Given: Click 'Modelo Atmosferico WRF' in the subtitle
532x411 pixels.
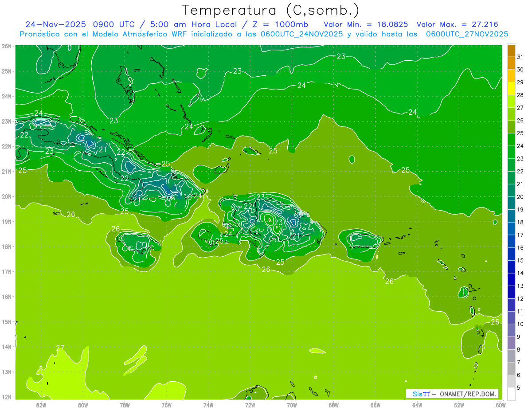Looking at the screenshot, I should (140, 34).
